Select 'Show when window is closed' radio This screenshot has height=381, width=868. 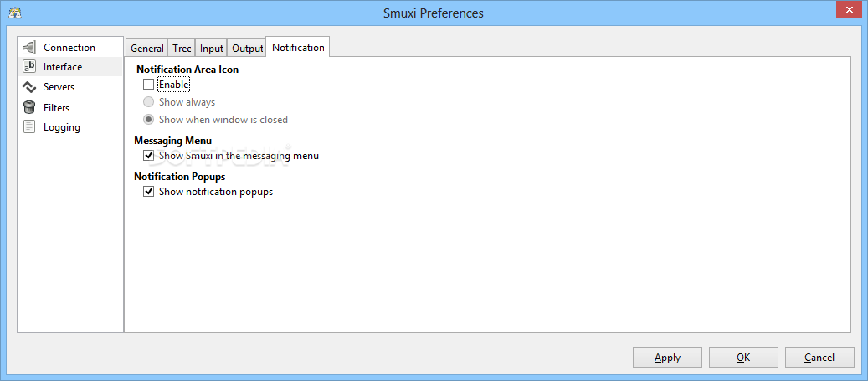tap(148, 120)
